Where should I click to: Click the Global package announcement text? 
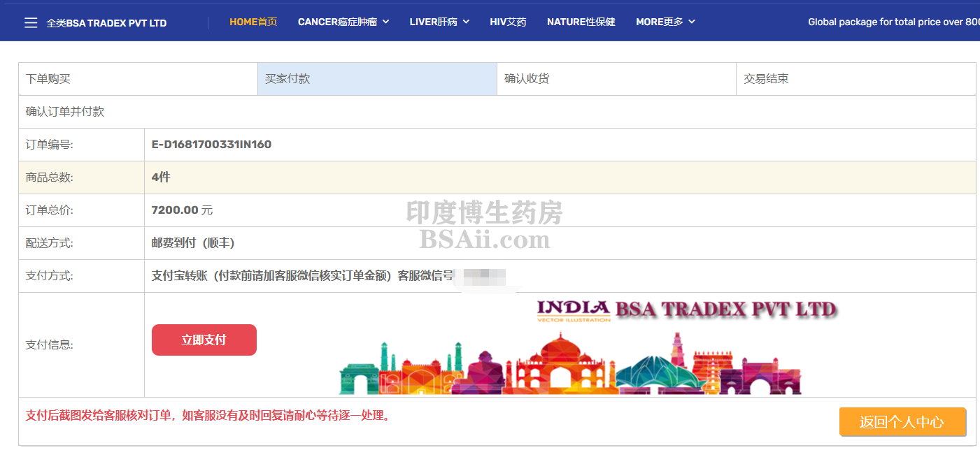coord(894,22)
